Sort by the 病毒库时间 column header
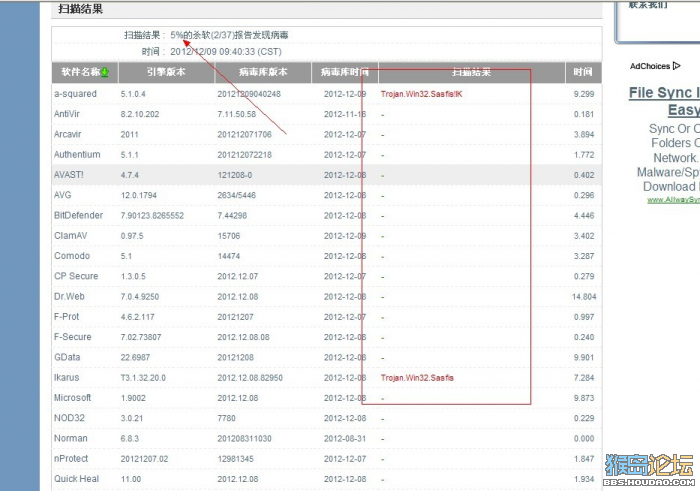 point(345,72)
